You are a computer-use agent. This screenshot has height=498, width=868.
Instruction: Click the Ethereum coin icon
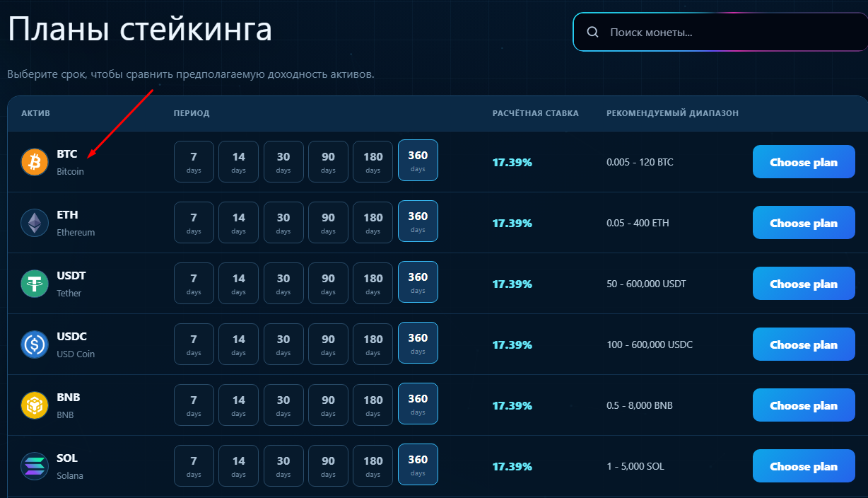click(35, 223)
